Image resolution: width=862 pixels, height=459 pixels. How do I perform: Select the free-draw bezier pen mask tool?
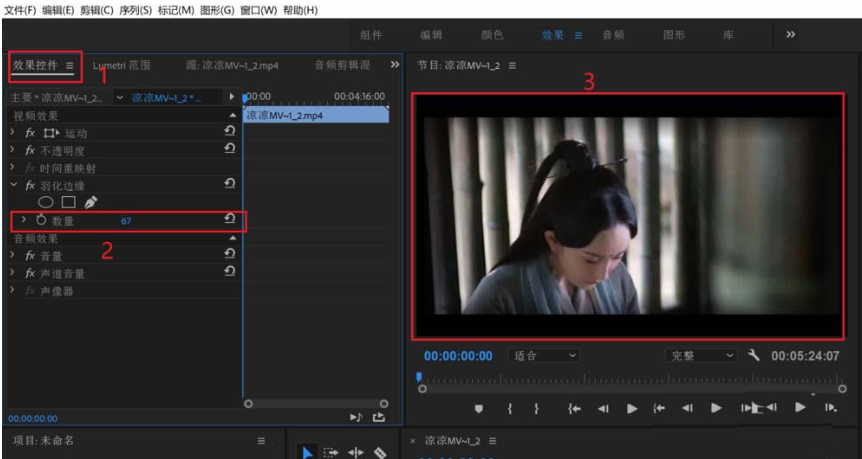(91, 202)
